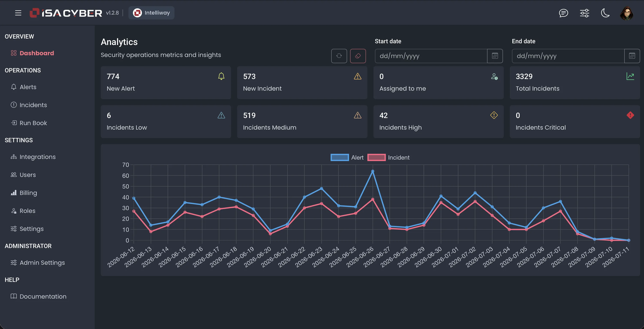Open the Total Incidents card showing 3329

tap(575, 83)
